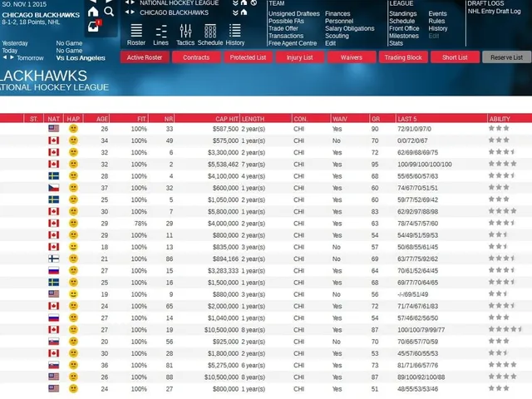This screenshot has height=399, width=532.
Task: Click the happiness face of $10,500,000 age-27 player
Action: (73, 329)
